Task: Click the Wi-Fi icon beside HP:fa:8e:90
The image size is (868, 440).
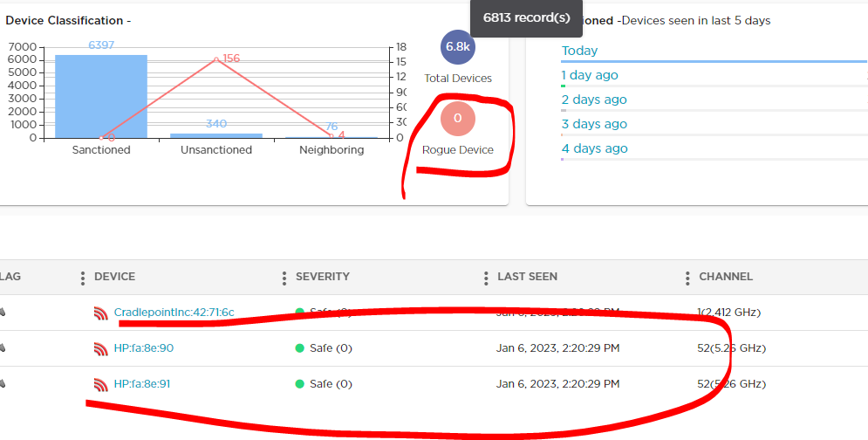Action: pos(101,348)
